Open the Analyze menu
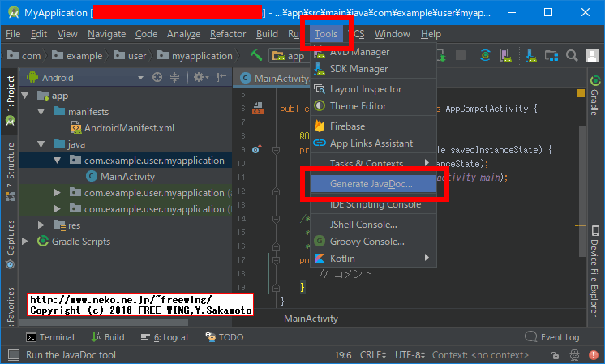This screenshot has width=605, height=364. coord(183,34)
